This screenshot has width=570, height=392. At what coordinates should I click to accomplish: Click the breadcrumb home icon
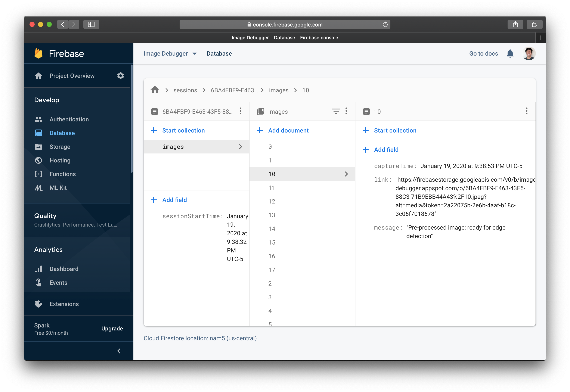pyautogui.click(x=155, y=90)
